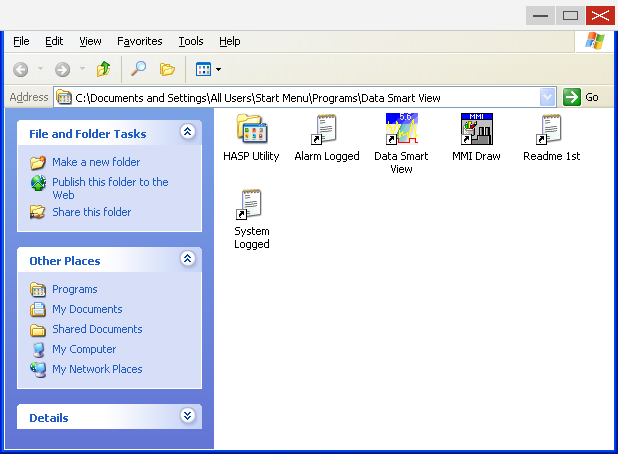Click the Alarm Logged name label

tap(327, 156)
